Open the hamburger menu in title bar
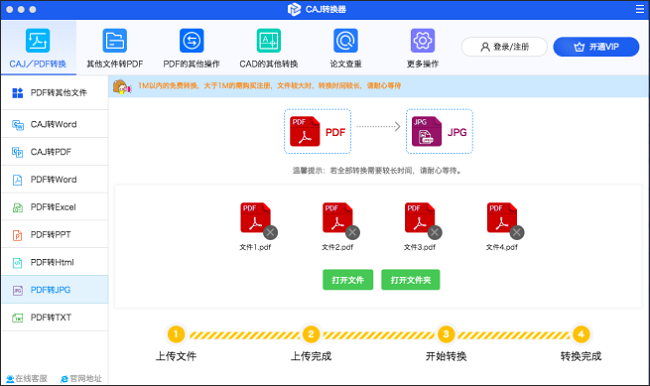 click(x=640, y=9)
